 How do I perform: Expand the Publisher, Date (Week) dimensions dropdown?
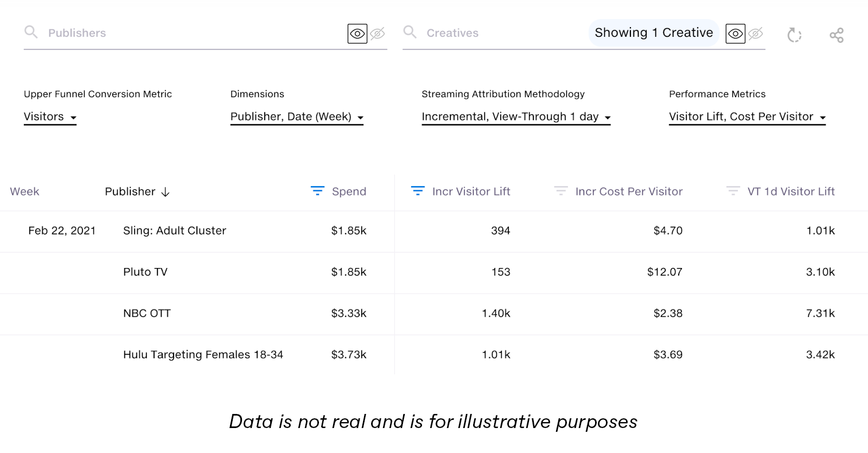[297, 117]
